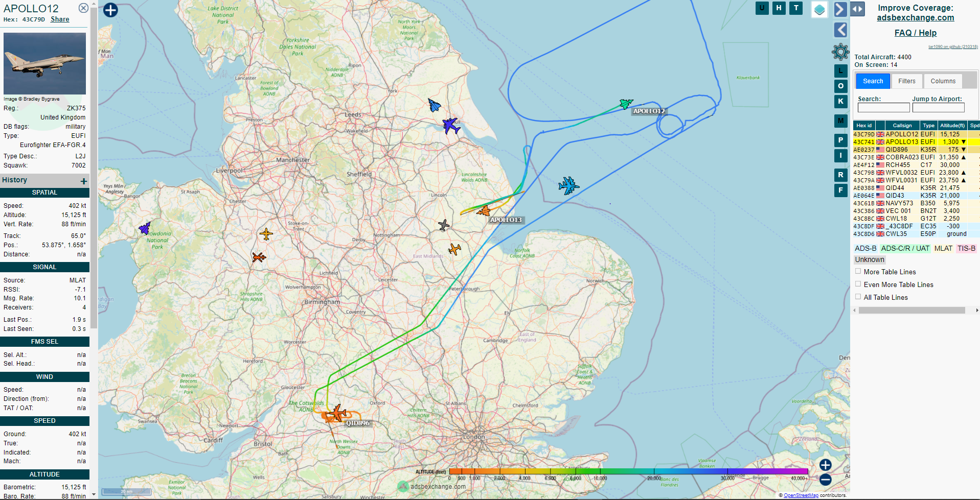Screen dimensions: 980x500
Task: Select the red helicopter icon near Shrewsbury
Action: (259, 257)
